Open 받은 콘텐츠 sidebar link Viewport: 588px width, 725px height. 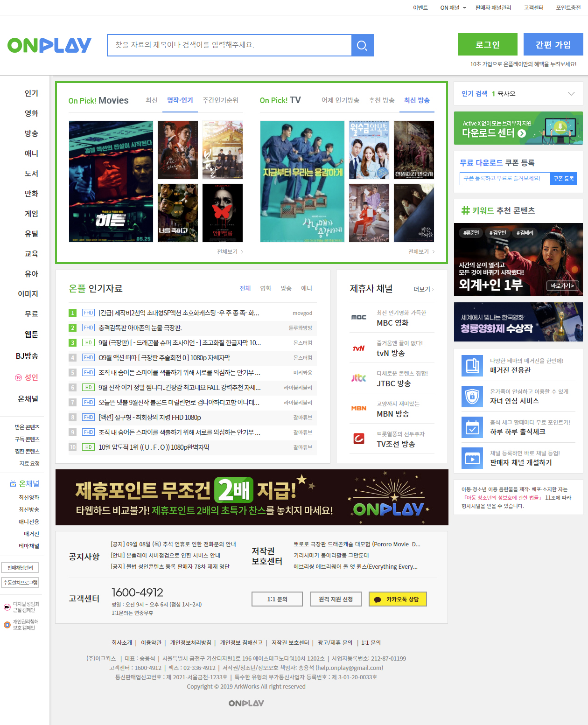pyautogui.click(x=27, y=427)
